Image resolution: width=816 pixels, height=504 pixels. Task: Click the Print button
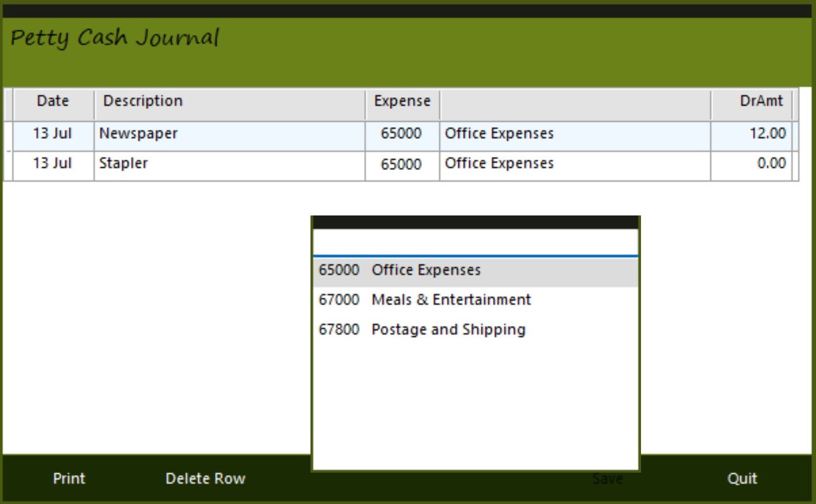(69, 479)
